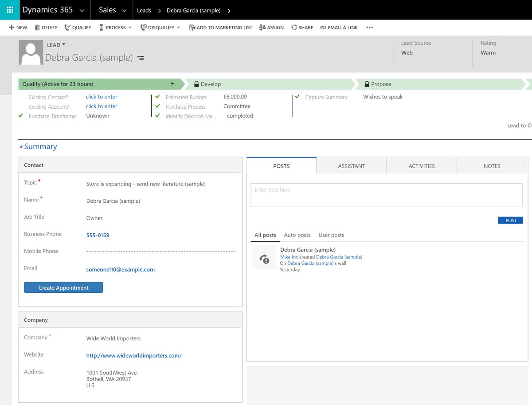The image size is (532, 405).
Task: Select the Develop process stage
Action: (270, 84)
